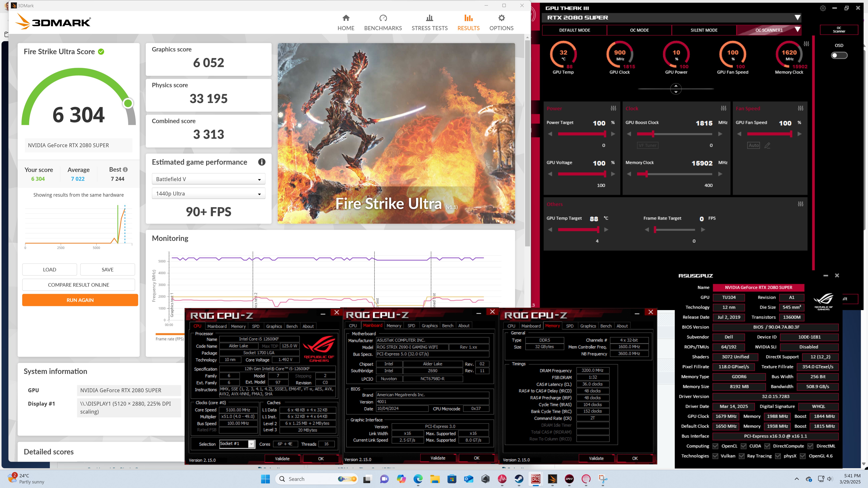Open Power panel settings sliders icon
The image size is (868, 488).
(613, 108)
